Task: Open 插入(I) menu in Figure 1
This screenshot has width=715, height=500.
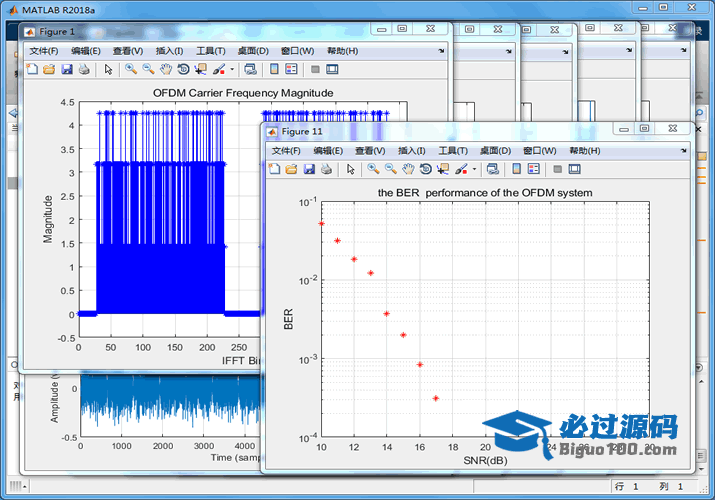Action: (x=169, y=51)
